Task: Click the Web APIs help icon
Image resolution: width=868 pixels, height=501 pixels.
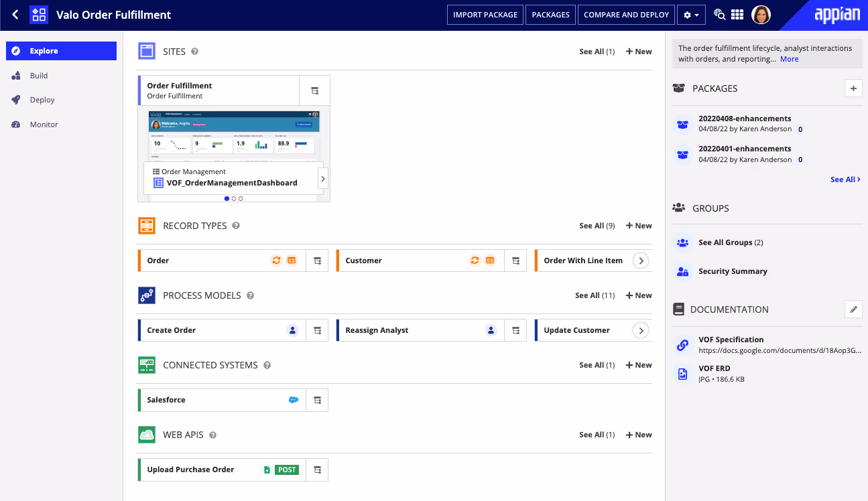Action: coord(212,435)
